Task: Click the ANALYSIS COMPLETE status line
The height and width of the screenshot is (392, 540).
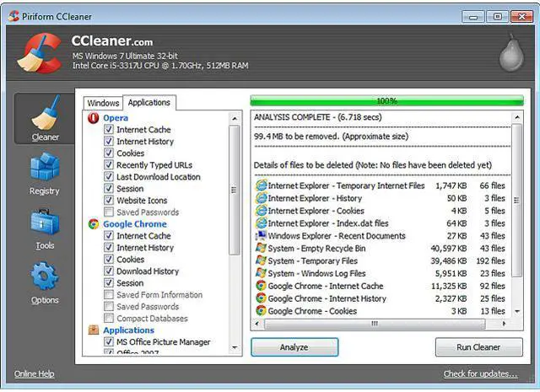Action: click(x=318, y=117)
